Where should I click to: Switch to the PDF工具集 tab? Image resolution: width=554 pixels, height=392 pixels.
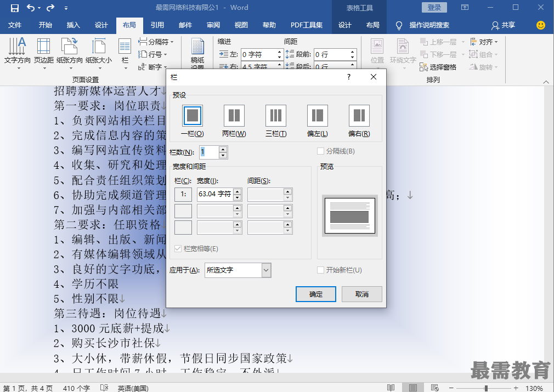point(306,25)
